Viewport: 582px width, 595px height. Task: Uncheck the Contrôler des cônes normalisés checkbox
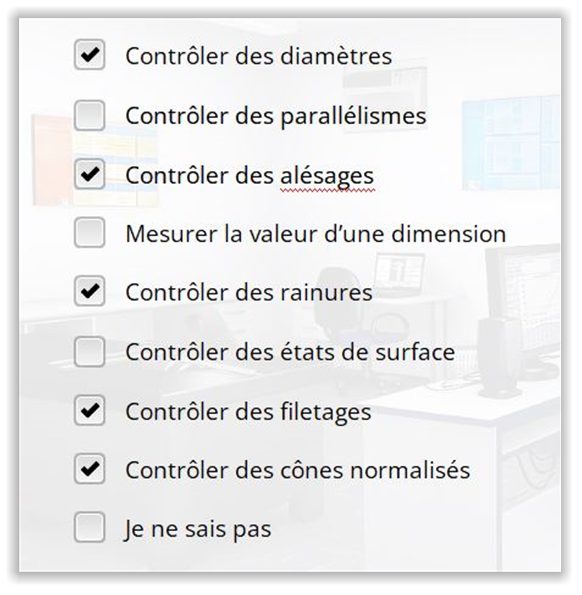click(x=90, y=469)
